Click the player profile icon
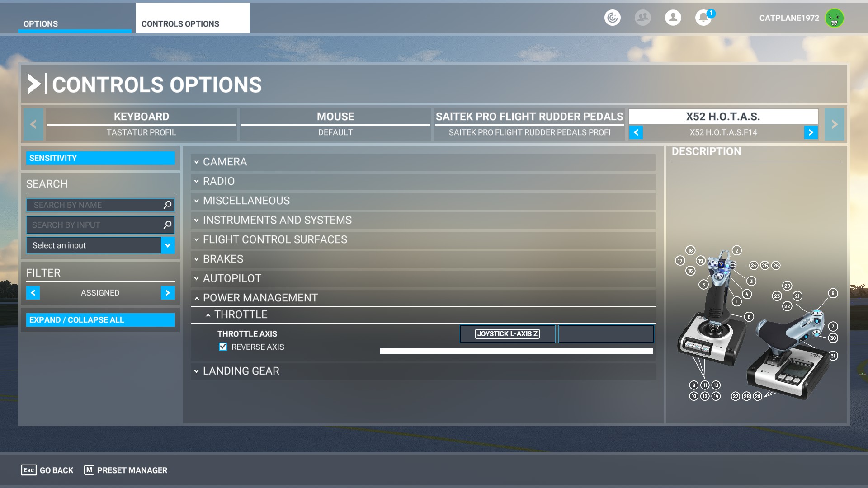Image resolution: width=868 pixels, height=488 pixels. (x=673, y=18)
